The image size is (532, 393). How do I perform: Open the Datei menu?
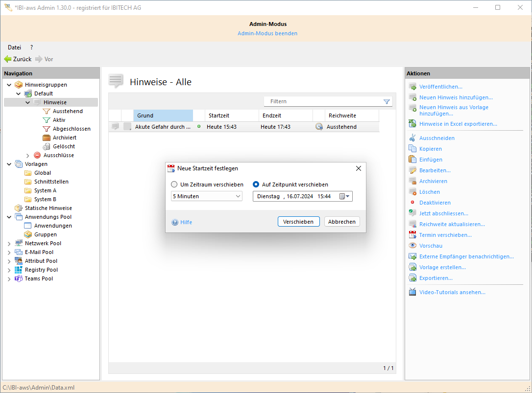click(14, 47)
